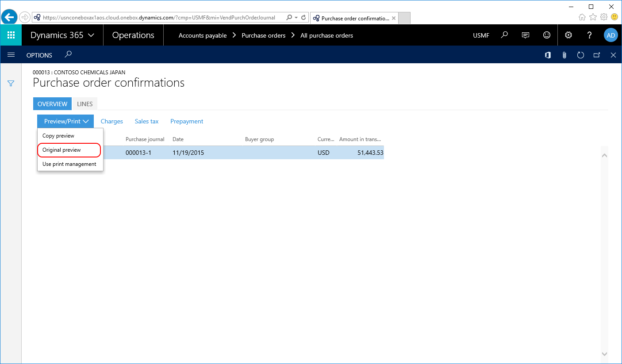Close the Purchase order confirmations form

(613, 55)
